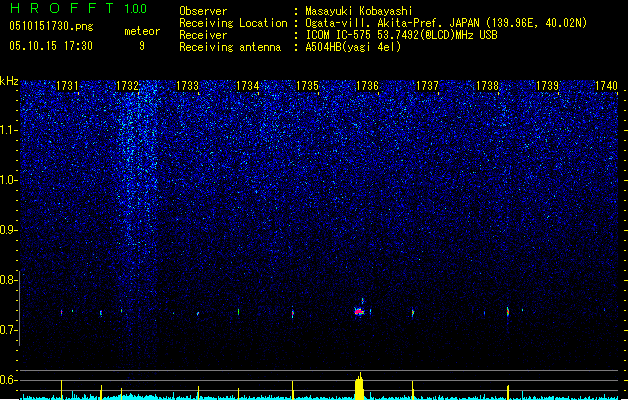This screenshot has width=629, height=400.
Task: Click the 1740 time axis marker
Action: (x=607, y=86)
